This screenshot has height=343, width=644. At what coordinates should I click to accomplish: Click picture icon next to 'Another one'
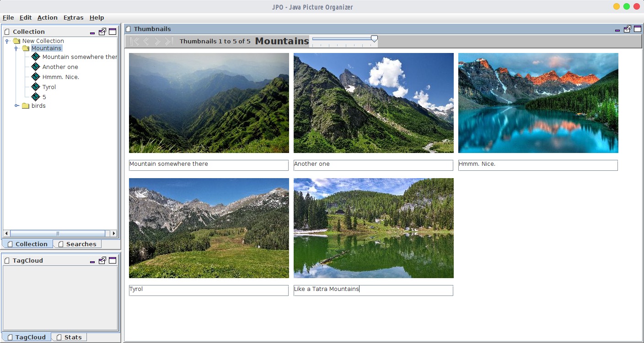point(36,67)
